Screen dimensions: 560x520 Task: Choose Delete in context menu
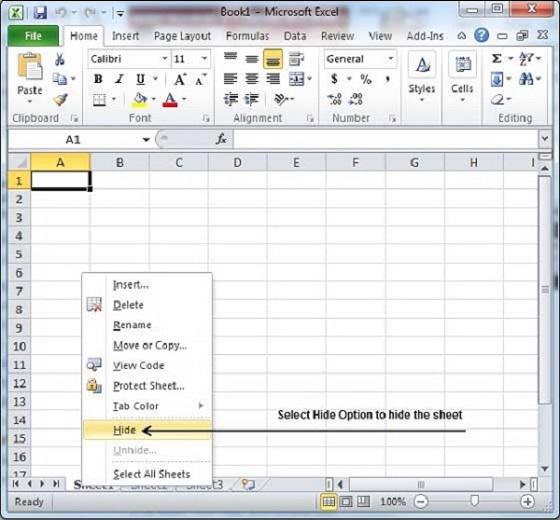[147, 305]
